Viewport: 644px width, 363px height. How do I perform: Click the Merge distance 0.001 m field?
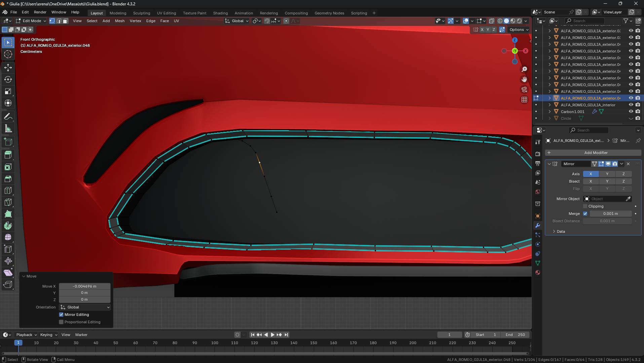pos(610,214)
